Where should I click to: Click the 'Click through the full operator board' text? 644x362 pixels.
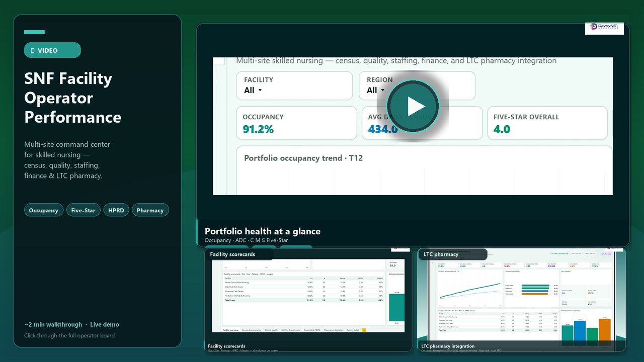click(x=69, y=335)
